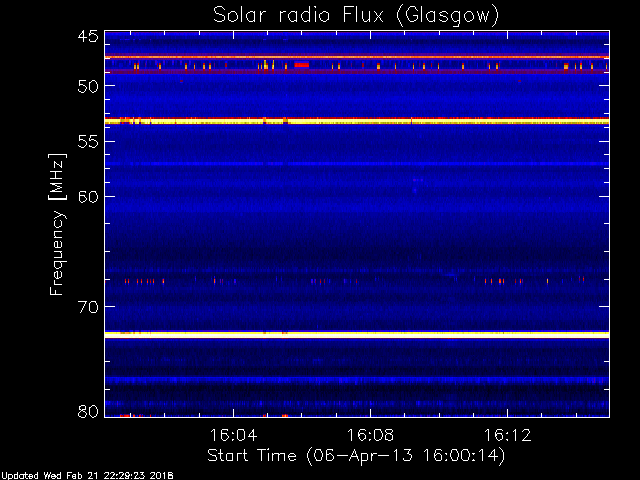640x480 pixels.
Task: Click the 45 frequency axis label
Action: tap(88, 36)
